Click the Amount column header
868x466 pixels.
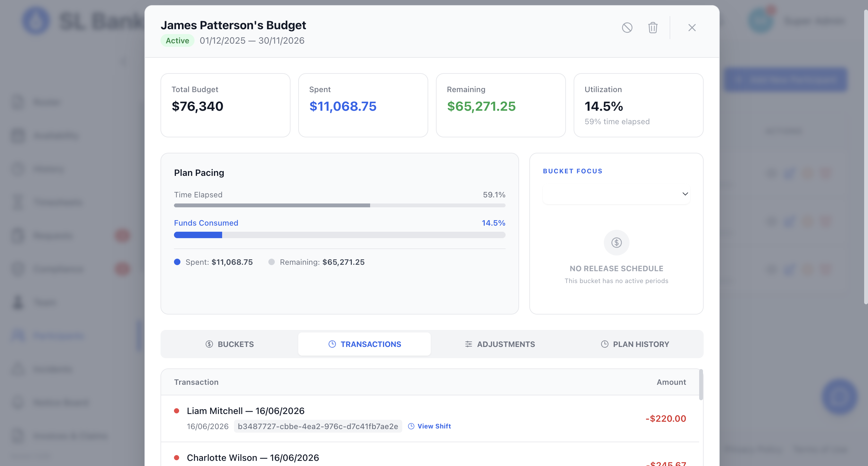click(x=671, y=382)
